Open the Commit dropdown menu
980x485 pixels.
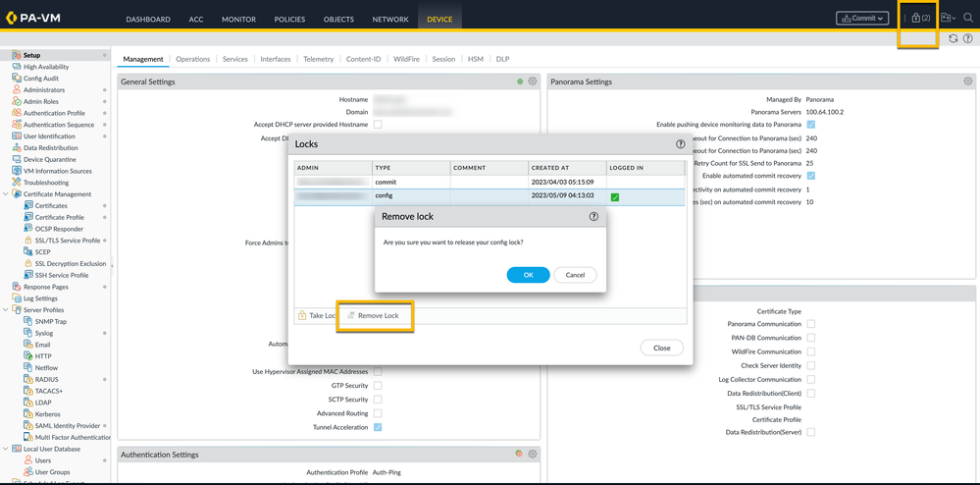(862, 18)
